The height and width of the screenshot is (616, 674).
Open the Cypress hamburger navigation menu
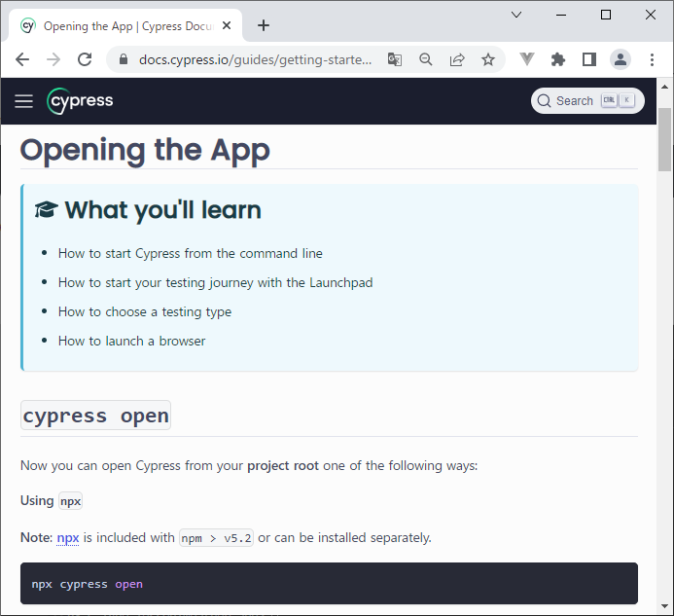pyautogui.click(x=23, y=101)
